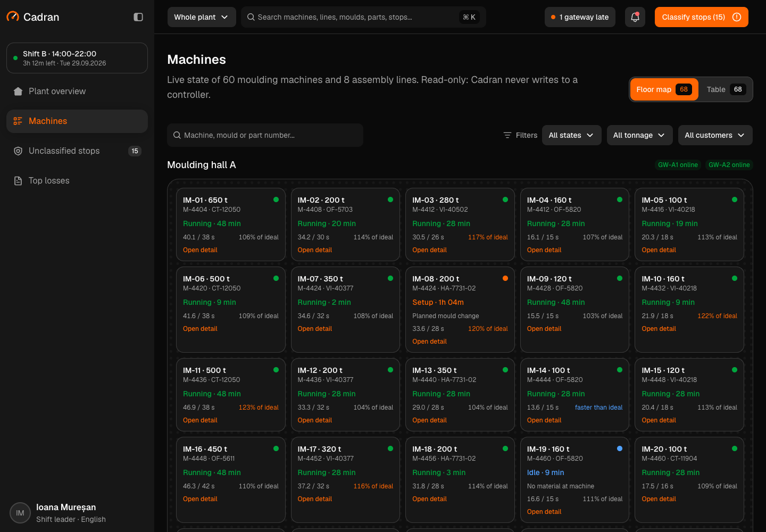Image resolution: width=766 pixels, height=532 pixels.
Task: Navigate to Top losses
Action: pos(77,181)
